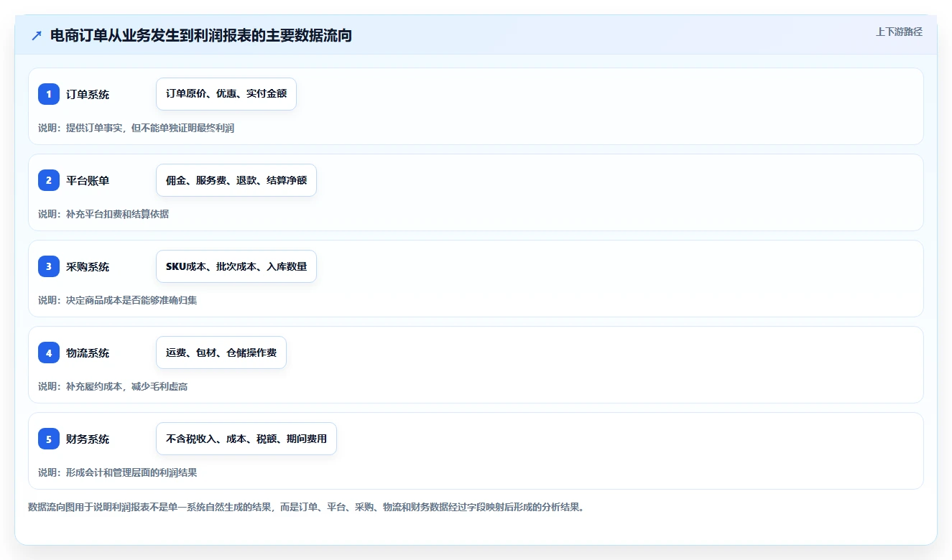
Task: Click the 上下游路径 label in header
Action: click(x=899, y=32)
